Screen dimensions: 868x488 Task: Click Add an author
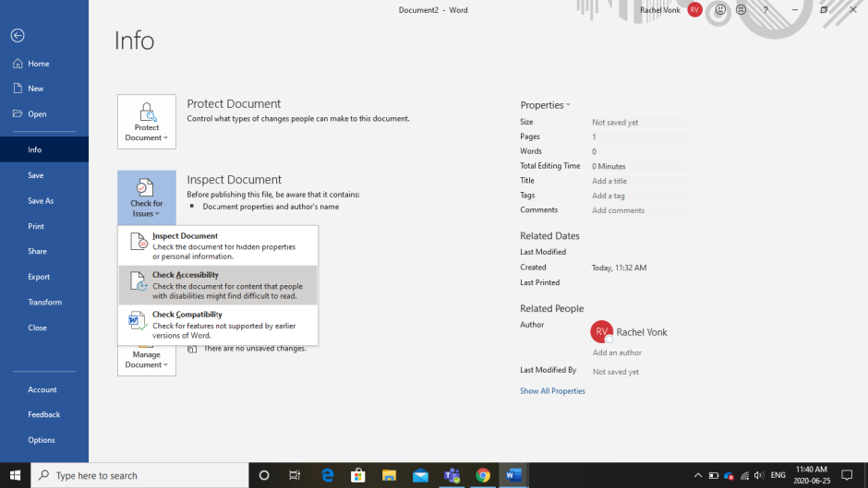[617, 352]
